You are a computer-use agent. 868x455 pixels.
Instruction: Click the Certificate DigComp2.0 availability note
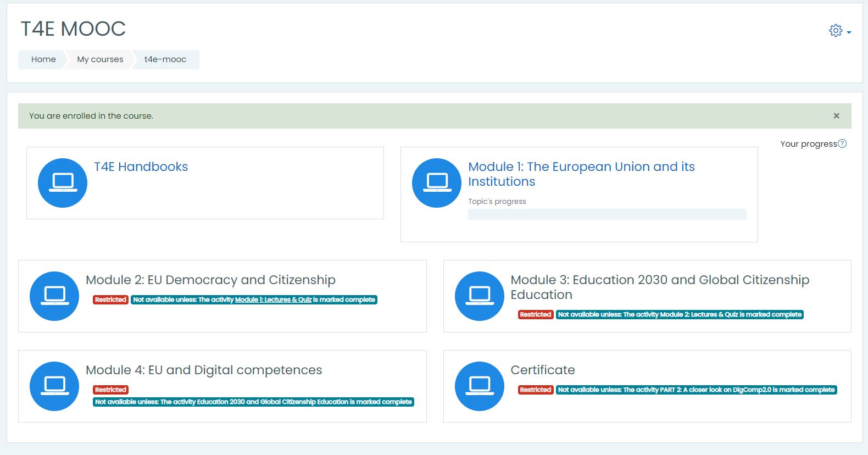click(x=697, y=390)
